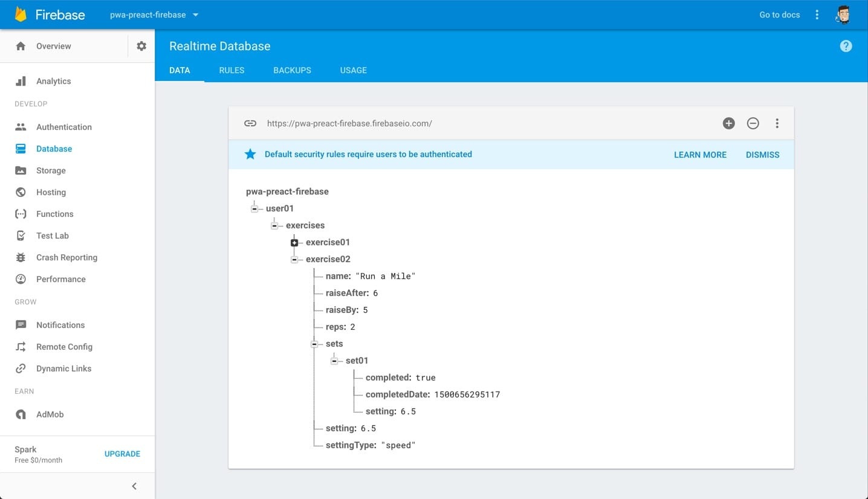Image resolution: width=868 pixels, height=499 pixels.
Task: Click the Overview home icon
Action: click(21, 46)
